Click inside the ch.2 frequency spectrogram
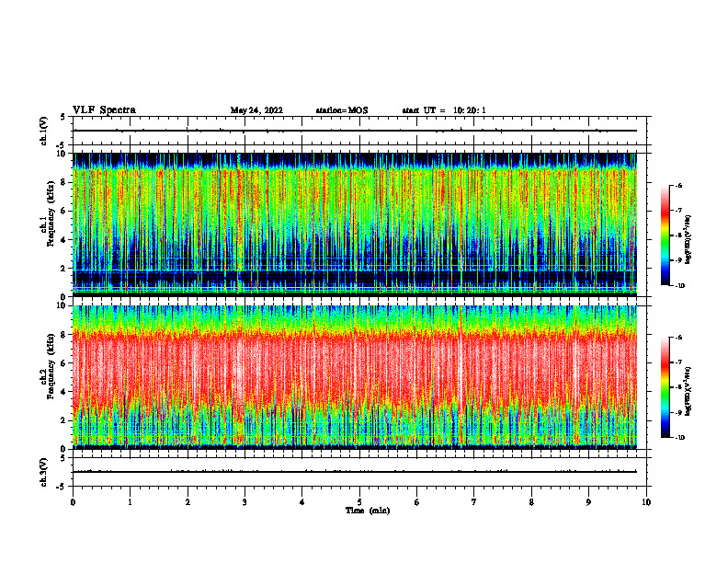The image size is (728, 563). coord(354,377)
